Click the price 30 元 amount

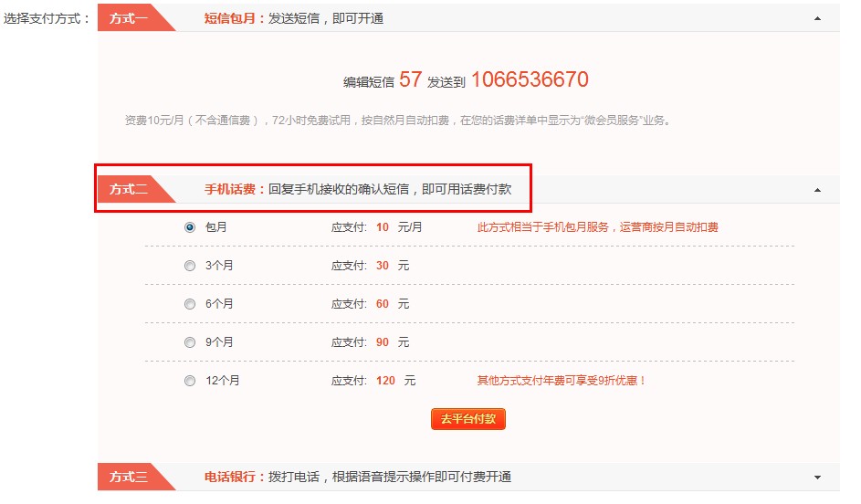(x=393, y=266)
